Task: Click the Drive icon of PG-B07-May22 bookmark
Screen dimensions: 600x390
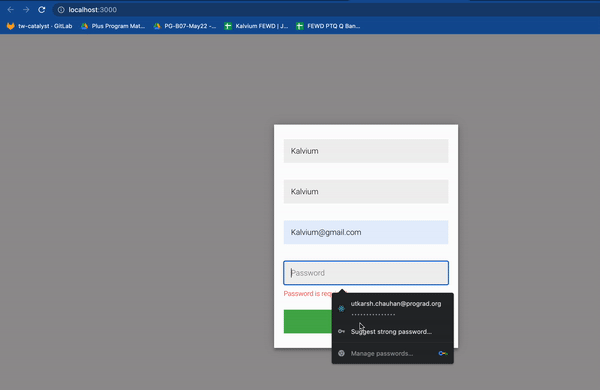Action: (x=157, y=26)
